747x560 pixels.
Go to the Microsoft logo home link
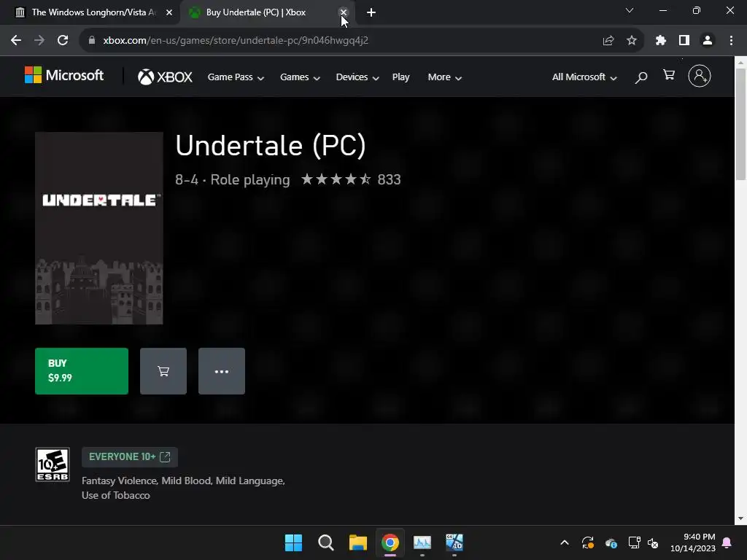coord(64,75)
